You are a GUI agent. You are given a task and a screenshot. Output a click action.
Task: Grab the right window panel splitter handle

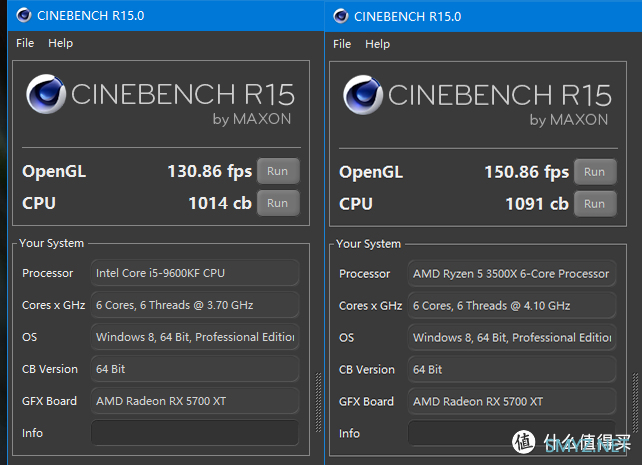tap(635, 403)
